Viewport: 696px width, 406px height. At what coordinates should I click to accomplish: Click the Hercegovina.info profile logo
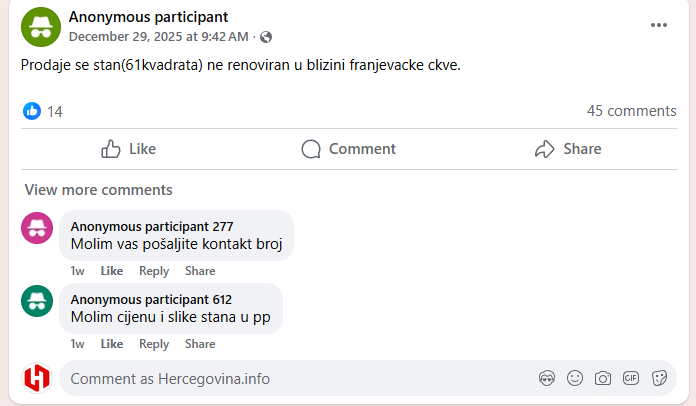click(37, 378)
